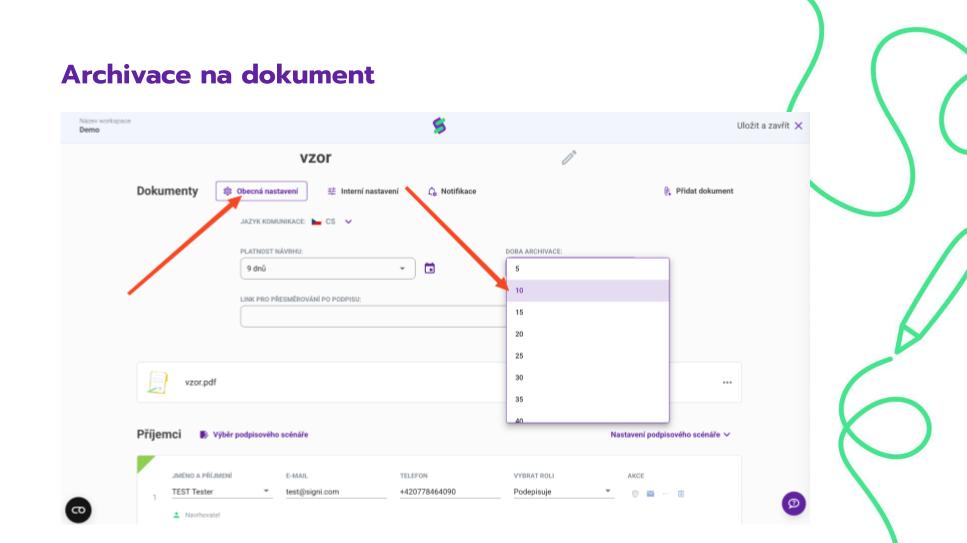Click the shield icon in Akce column

point(635,493)
